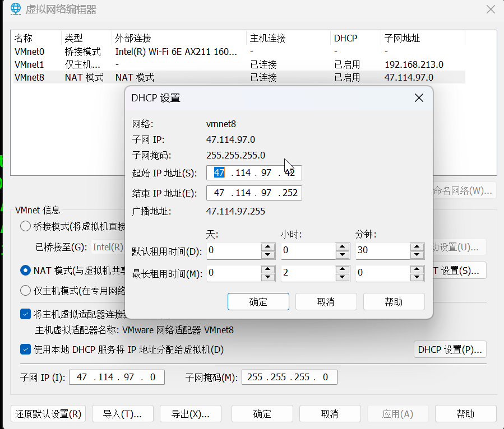Viewport: 504px width, 429px height.
Task: Increase 最长租用时间 hours value
Action: pyautogui.click(x=343, y=269)
